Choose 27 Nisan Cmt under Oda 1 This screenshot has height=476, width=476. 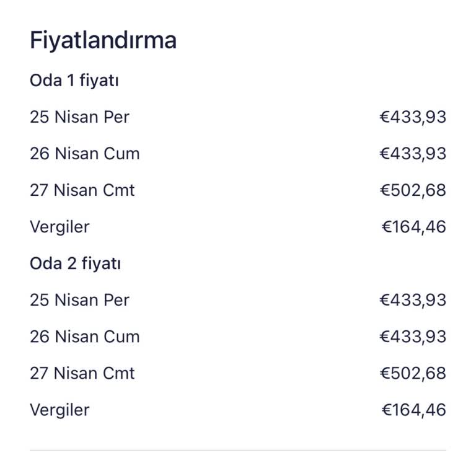(82, 190)
